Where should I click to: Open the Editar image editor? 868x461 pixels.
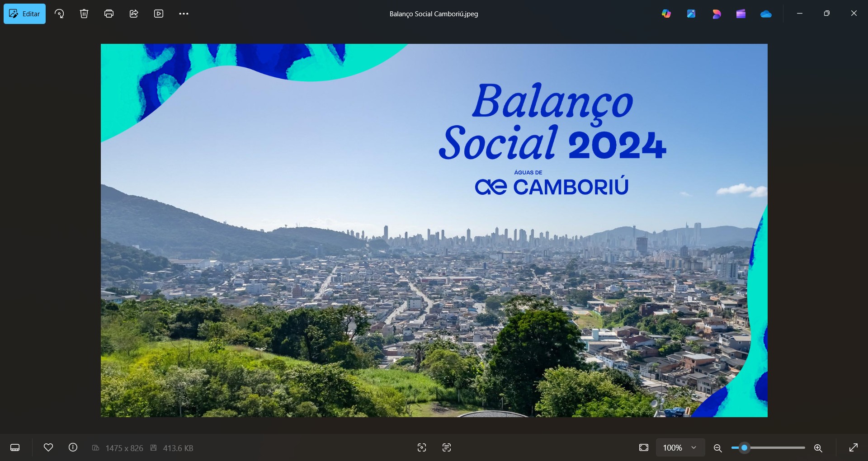[x=24, y=14]
